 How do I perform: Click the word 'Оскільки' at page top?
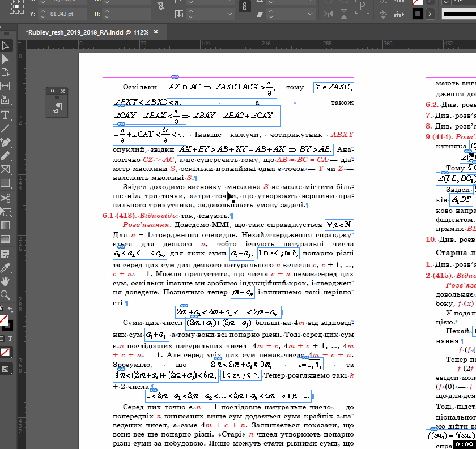click(x=139, y=87)
